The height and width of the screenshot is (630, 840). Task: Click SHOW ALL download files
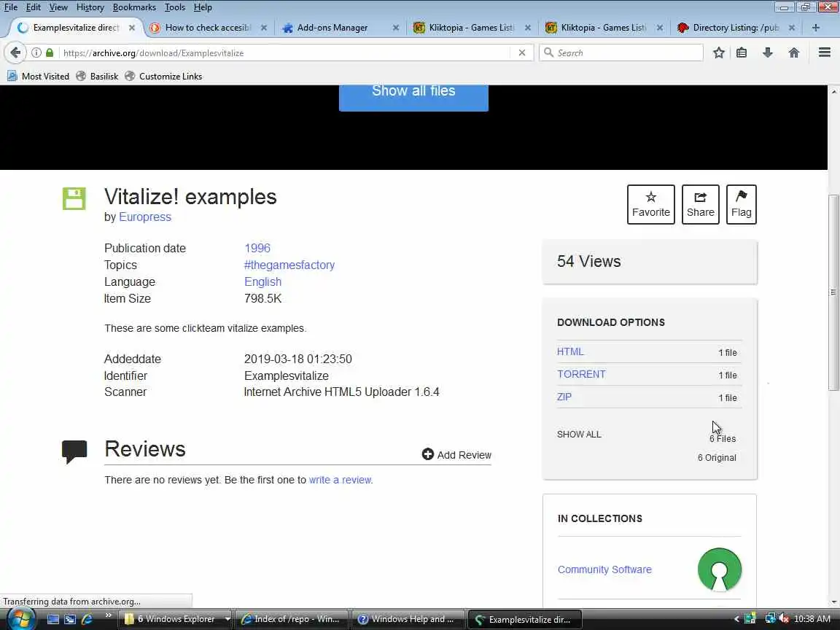(578, 435)
